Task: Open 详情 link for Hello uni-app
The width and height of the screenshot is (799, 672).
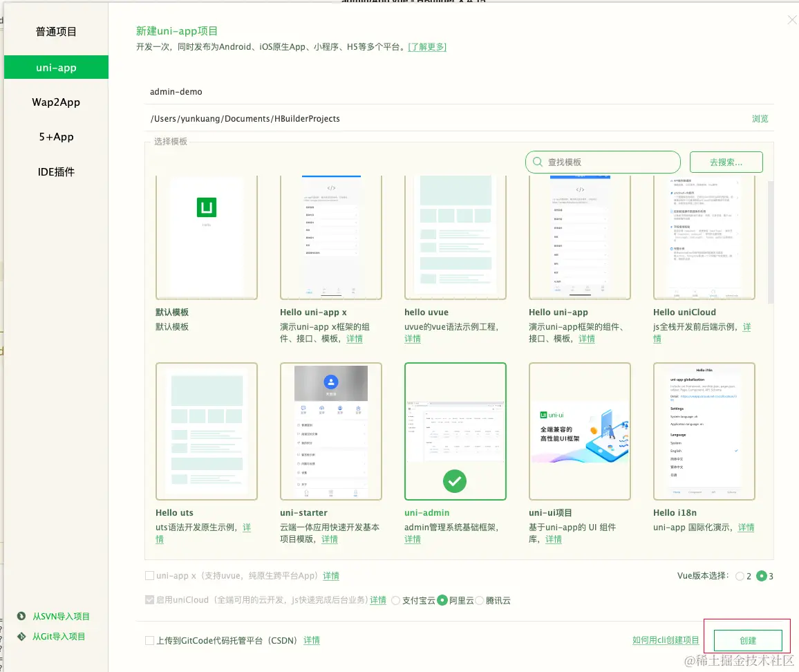Action: [587, 339]
